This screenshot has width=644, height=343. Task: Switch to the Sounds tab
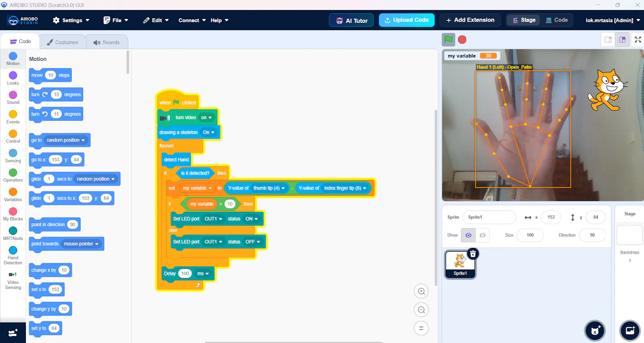pyautogui.click(x=107, y=42)
